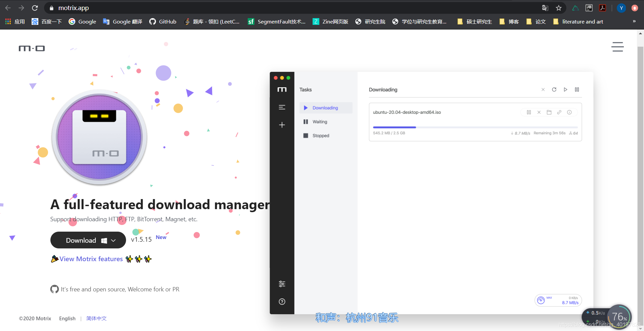Open the JB extension icon
Viewport: 644px width, 331px height.
click(589, 8)
